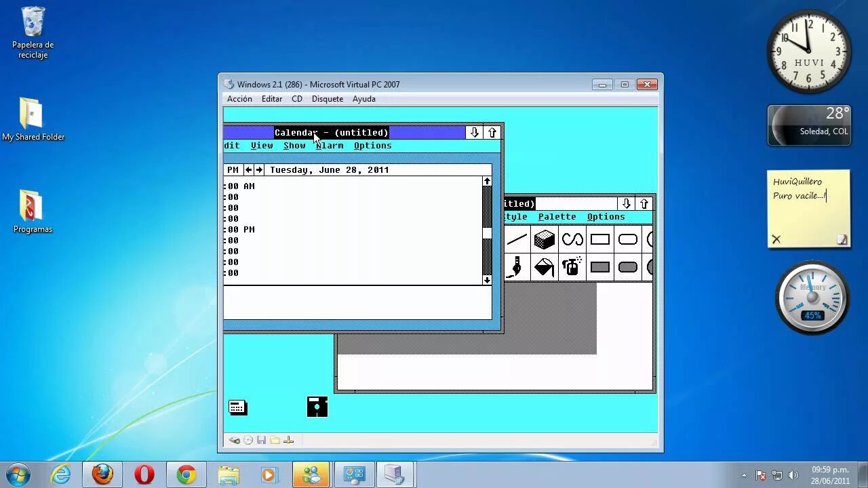Viewport: 868px width, 488px height.
Task: Show hidden tray icons arrow
Action: tap(744, 475)
